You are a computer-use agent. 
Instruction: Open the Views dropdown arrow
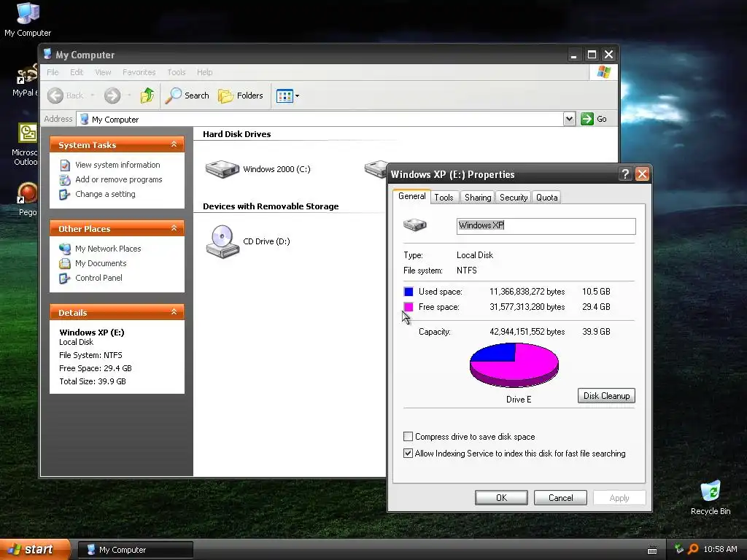298,96
